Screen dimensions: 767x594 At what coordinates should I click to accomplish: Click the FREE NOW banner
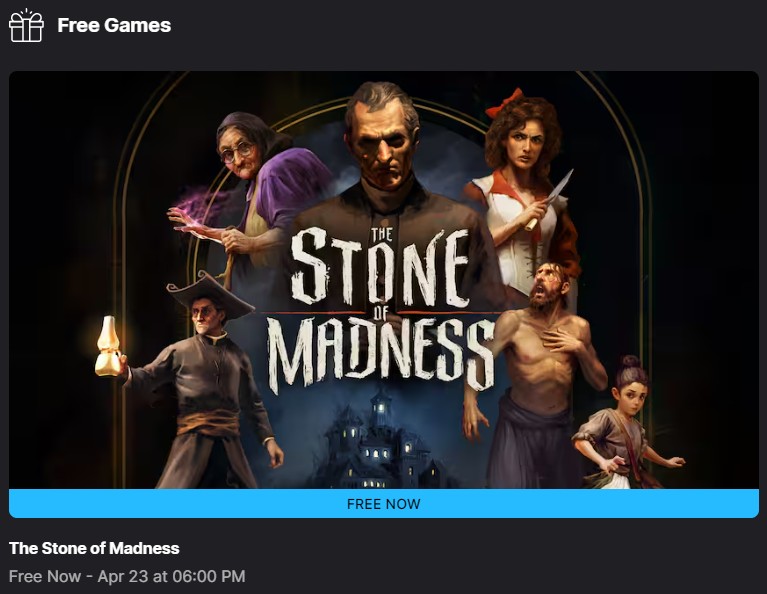click(384, 503)
